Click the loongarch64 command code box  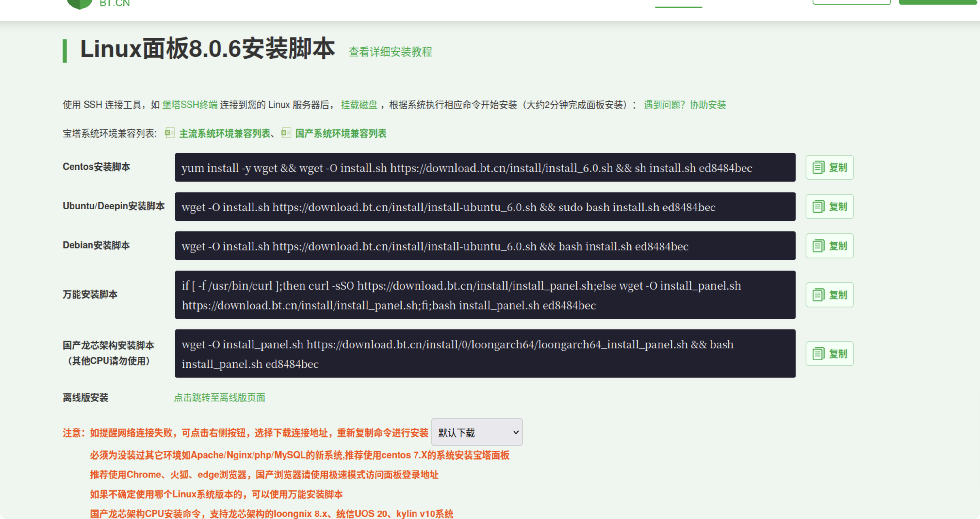(x=485, y=354)
